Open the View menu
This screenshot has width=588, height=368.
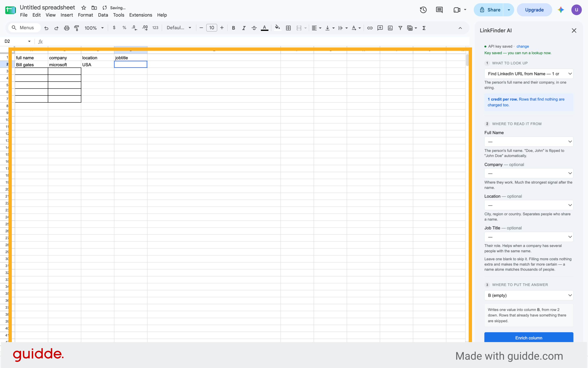[51, 15]
